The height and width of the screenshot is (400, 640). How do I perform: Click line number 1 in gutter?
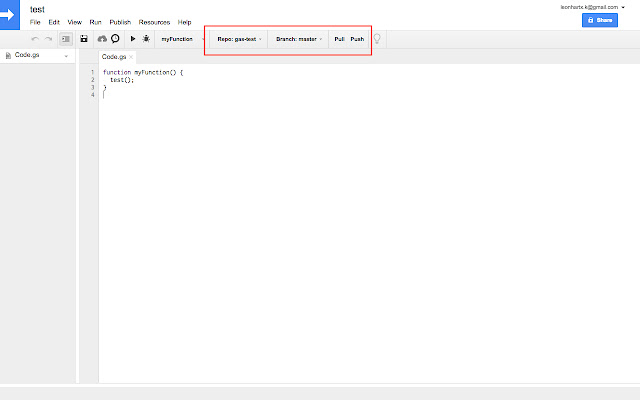click(93, 72)
